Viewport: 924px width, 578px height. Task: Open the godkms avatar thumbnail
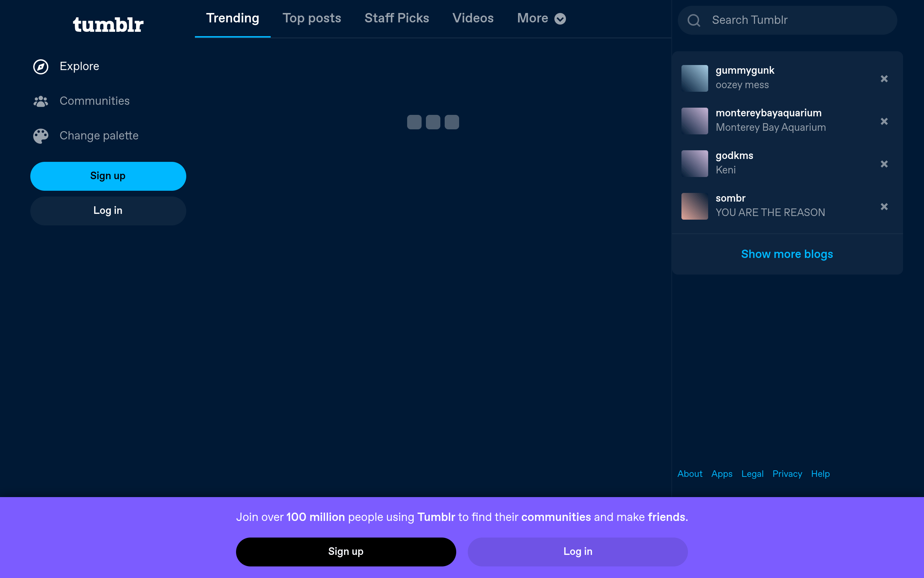tap(694, 164)
